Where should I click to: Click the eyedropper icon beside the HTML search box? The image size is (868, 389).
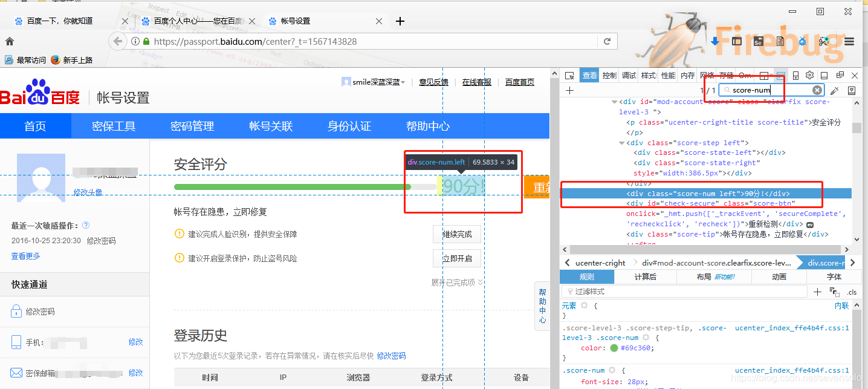[834, 90]
